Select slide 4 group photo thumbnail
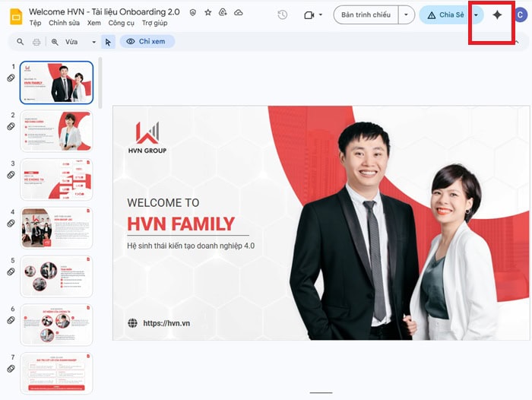 (x=56, y=228)
